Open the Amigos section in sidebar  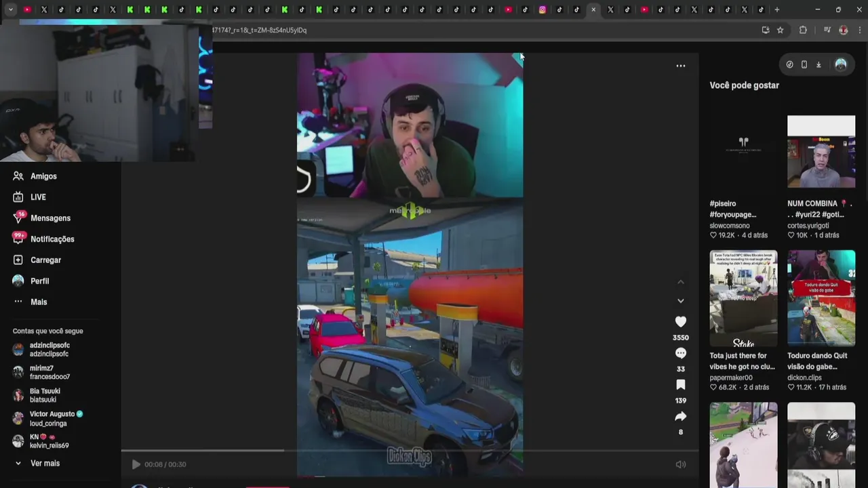coord(35,176)
